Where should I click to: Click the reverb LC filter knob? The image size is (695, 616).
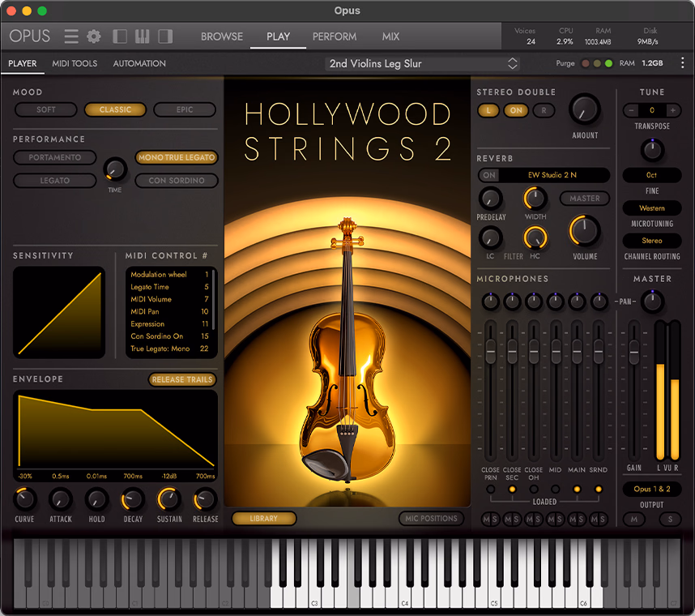491,238
